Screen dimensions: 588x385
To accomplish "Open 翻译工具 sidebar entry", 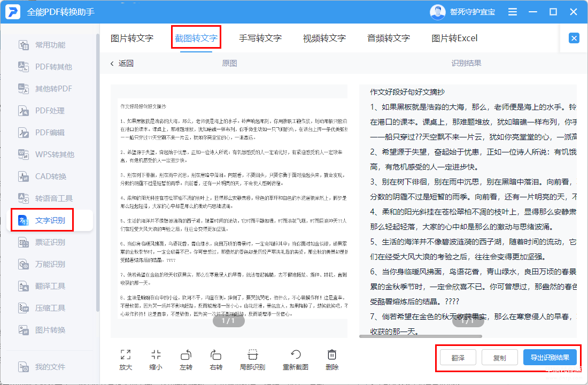I will tap(42, 286).
